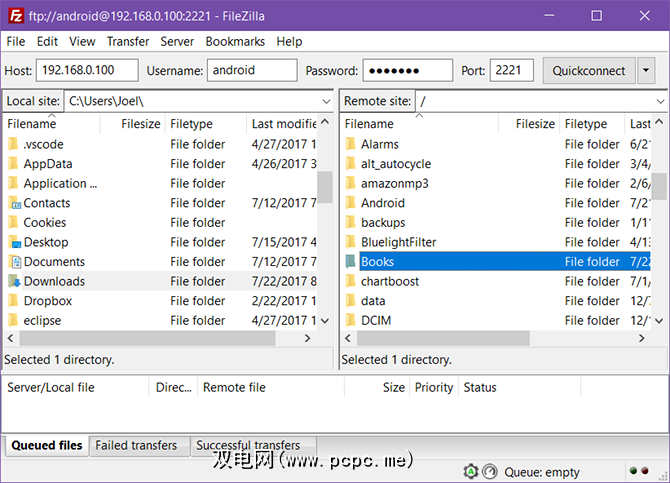Open the File menu
670x483 pixels.
[16, 41]
